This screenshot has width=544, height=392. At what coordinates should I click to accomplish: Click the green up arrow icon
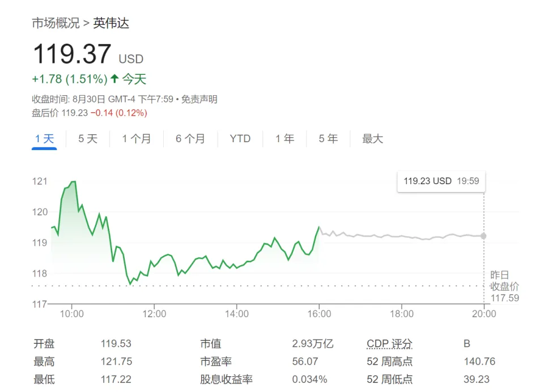[x=114, y=79]
